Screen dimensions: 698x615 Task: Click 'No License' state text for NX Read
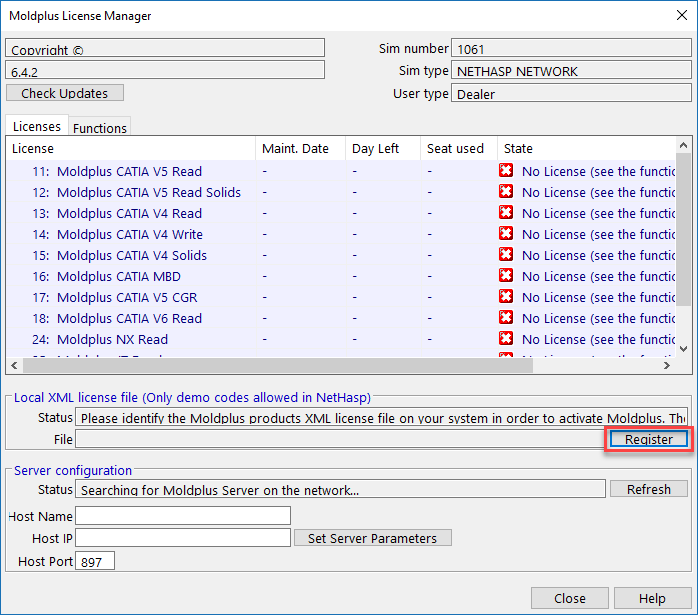[x=598, y=339]
